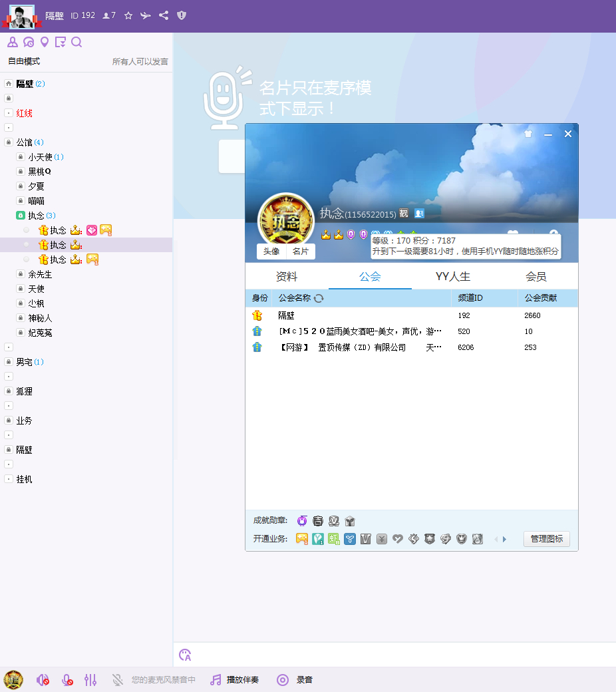Toggle the speaker mute icon
Image resolution: width=616 pixels, height=692 pixels.
43,679
